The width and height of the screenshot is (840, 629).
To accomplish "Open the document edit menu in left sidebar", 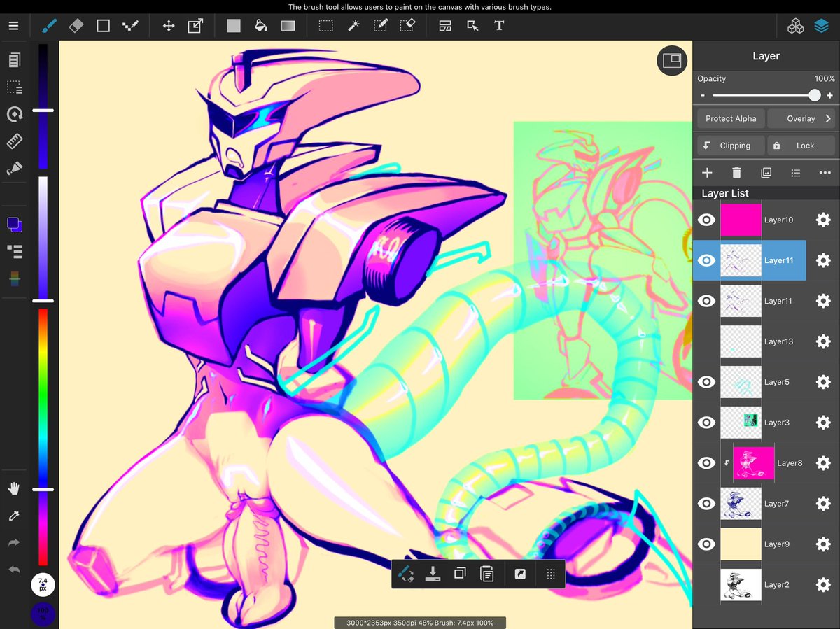I will (x=14, y=61).
